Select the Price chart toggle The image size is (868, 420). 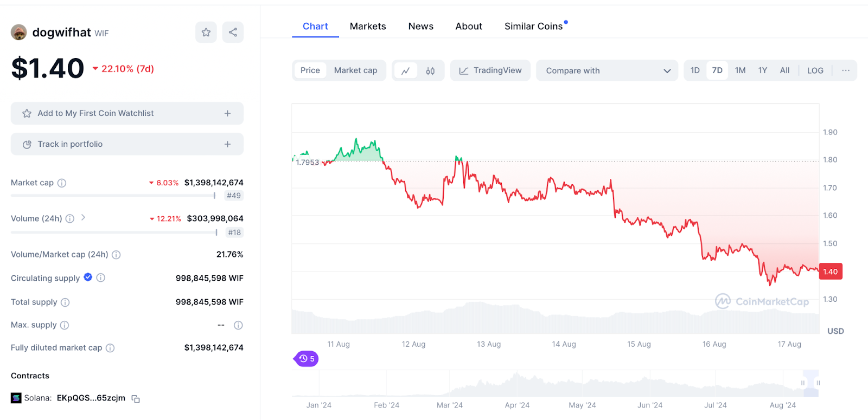tap(310, 70)
